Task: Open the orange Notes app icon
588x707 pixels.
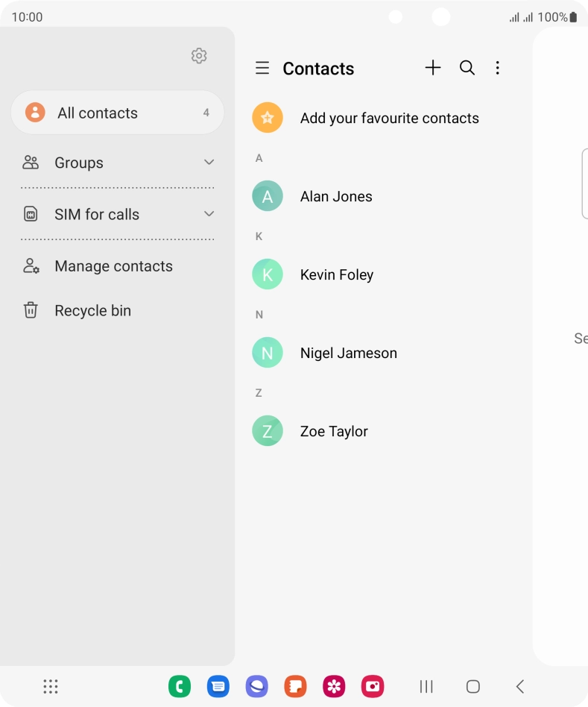Action: 295,686
